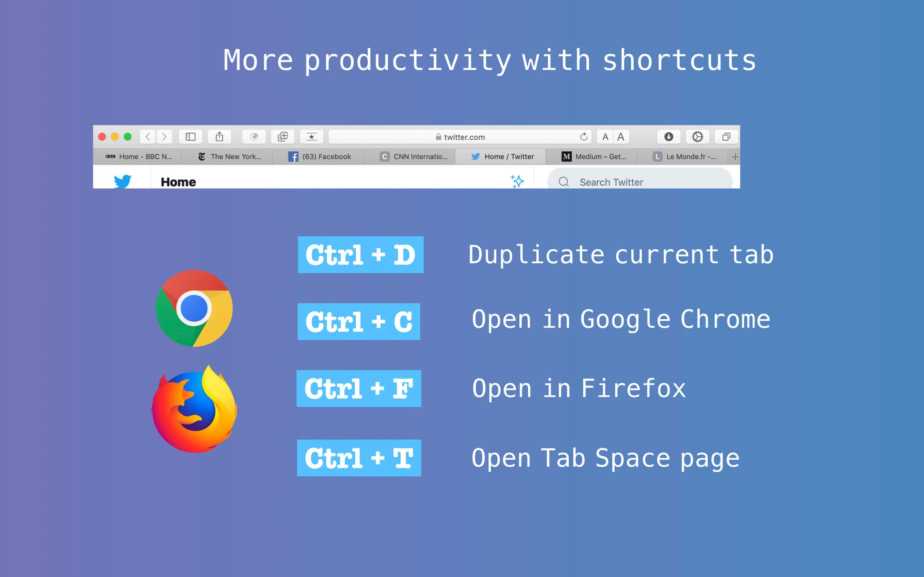Click the bookmark star toolbar icon
This screenshot has height=577, width=924.
coord(311,137)
